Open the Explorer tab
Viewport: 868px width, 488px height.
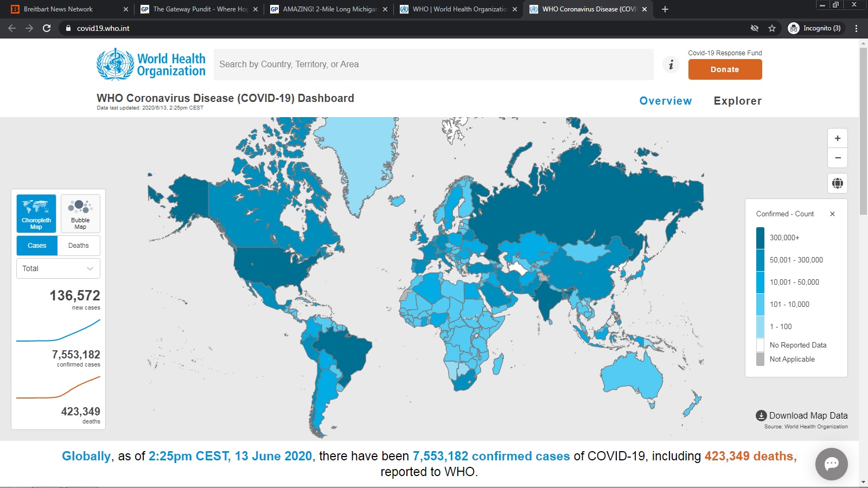coord(737,101)
